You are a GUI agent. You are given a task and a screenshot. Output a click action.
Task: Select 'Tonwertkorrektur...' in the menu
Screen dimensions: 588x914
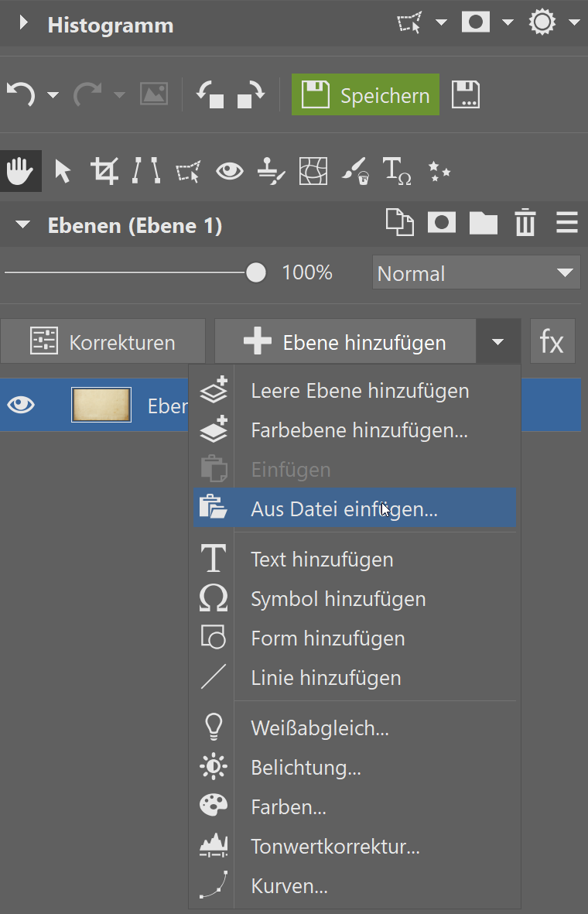[335, 846]
